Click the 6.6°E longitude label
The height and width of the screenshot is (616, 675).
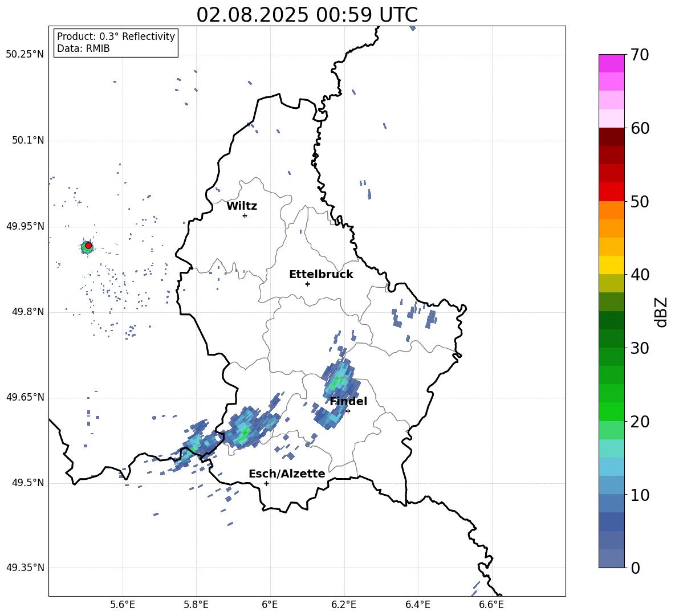(x=491, y=605)
